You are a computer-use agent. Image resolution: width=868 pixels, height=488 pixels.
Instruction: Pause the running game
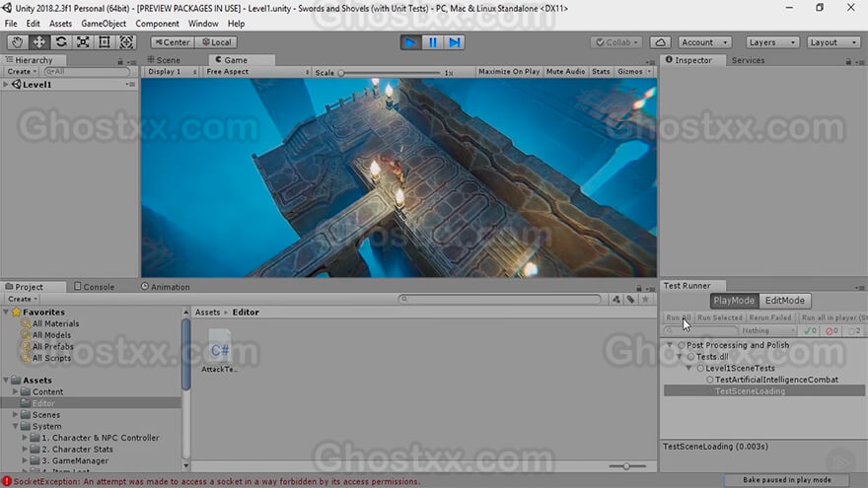click(x=432, y=42)
